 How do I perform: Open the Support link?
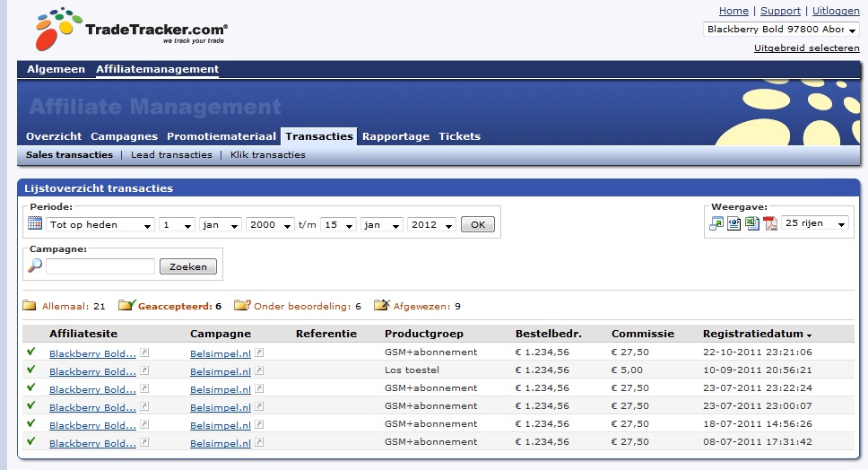tap(780, 11)
